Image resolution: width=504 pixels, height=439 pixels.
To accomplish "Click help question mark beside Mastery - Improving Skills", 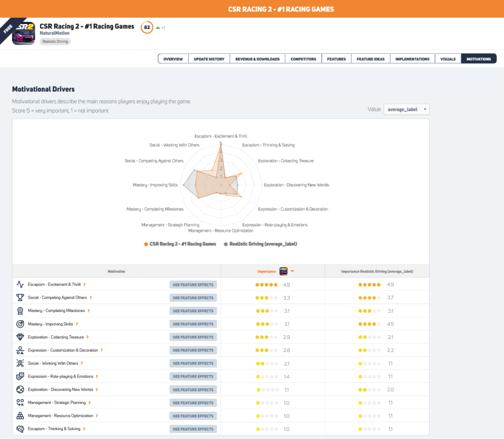I will (76, 324).
